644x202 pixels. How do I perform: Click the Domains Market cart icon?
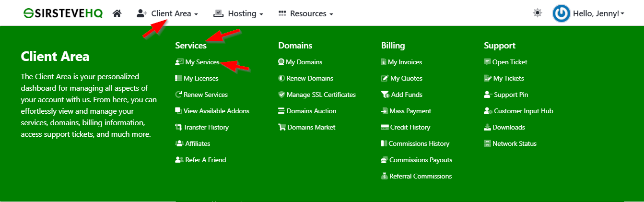click(x=282, y=127)
